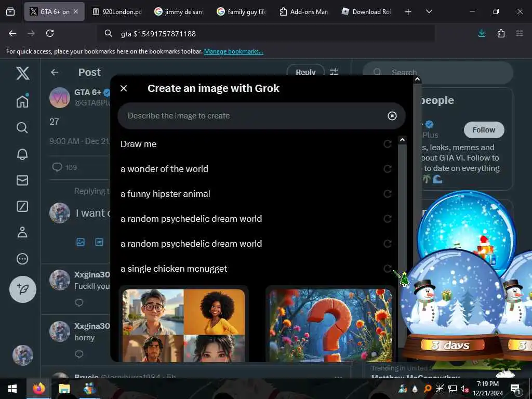The height and width of the screenshot is (399, 532).
Task: Click the suggestions list scroll-up arrow
Action: coord(402,140)
